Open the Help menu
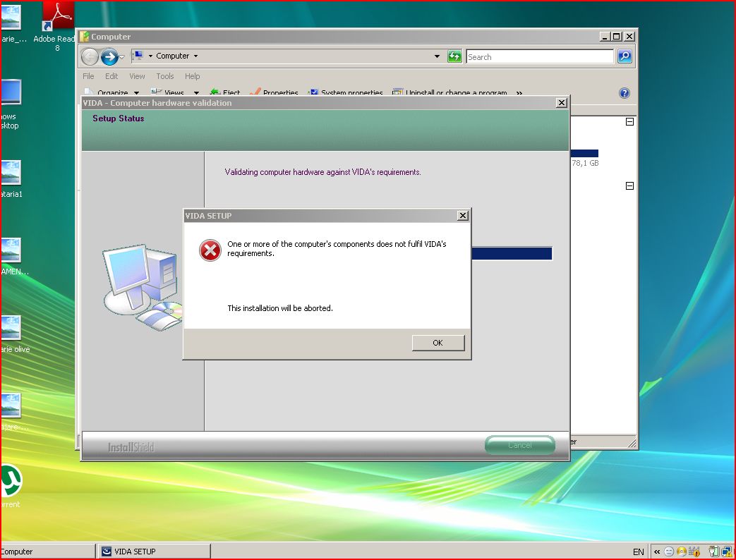This screenshot has height=560, width=736. coord(192,76)
